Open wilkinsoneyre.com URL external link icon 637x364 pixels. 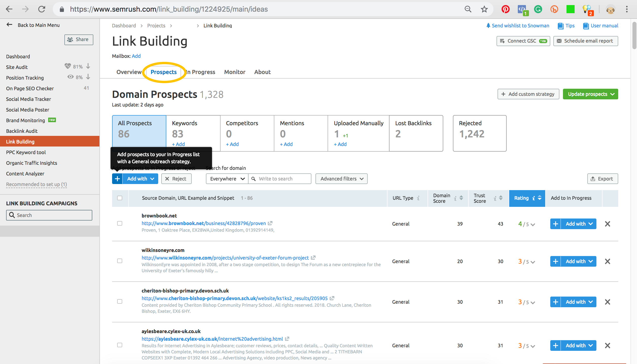point(313,258)
